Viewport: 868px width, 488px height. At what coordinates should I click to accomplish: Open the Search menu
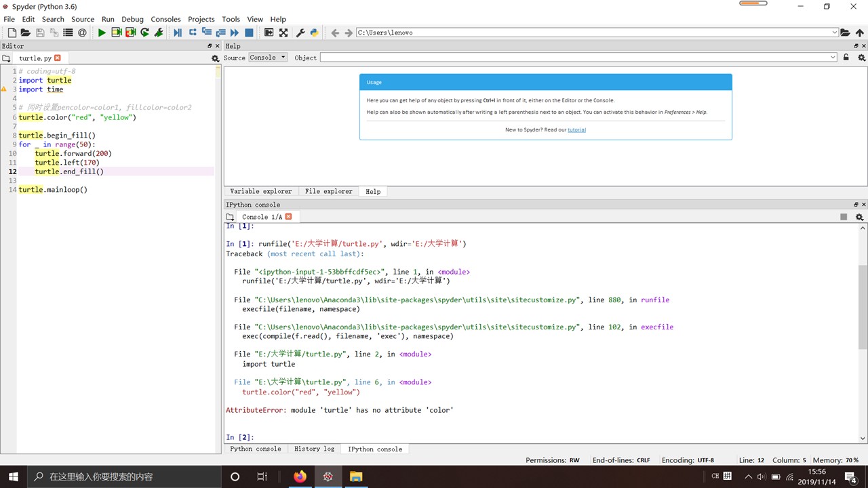(53, 19)
